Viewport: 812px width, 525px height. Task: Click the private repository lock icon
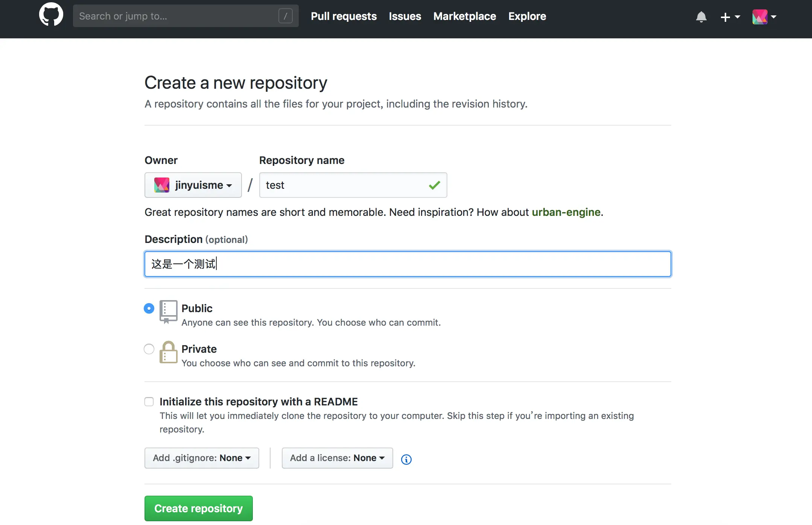click(168, 352)
